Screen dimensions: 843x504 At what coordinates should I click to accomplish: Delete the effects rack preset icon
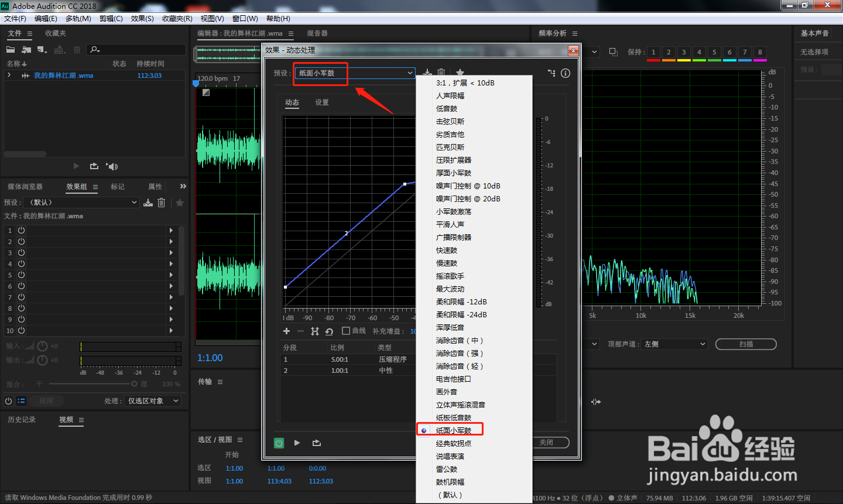pyautogui.click(x=162, y=203)
